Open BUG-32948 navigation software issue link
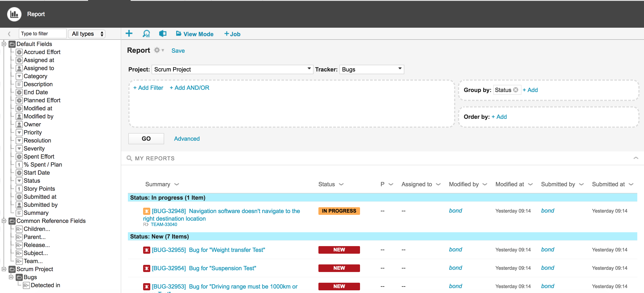This screenshot has width=644, height=293. pyautogui.click(x=222, y=215)
